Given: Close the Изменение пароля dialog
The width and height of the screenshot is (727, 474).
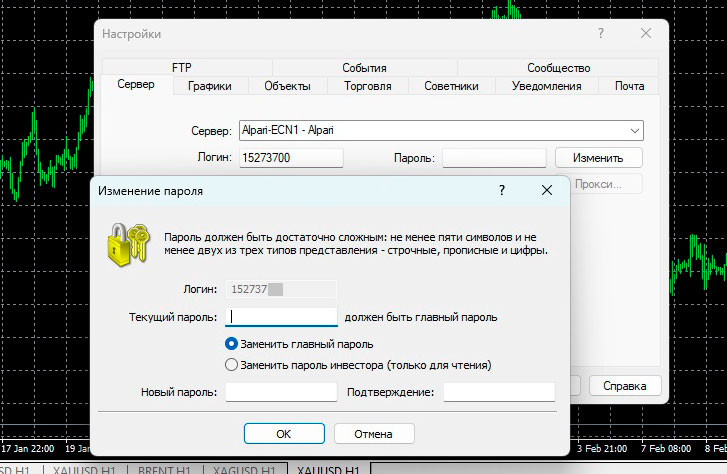Looking at the screenshot, I should (x=547, y=190).
